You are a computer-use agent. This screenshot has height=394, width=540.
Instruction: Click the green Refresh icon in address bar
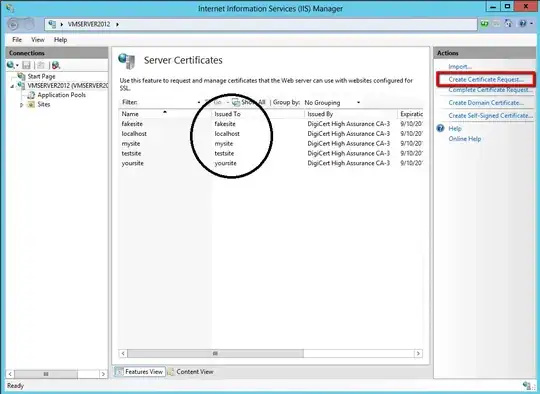click(485, 24)
